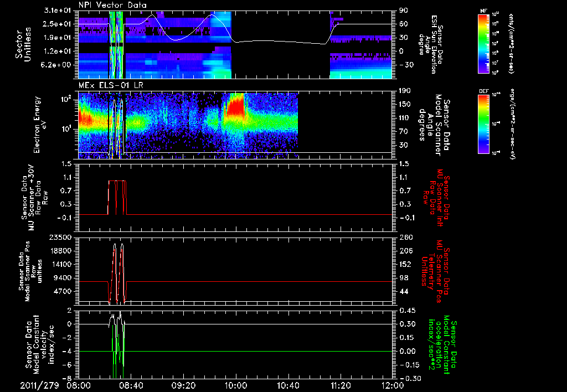
Task: Click the NF color scale bar
Action: click(483, 43)
